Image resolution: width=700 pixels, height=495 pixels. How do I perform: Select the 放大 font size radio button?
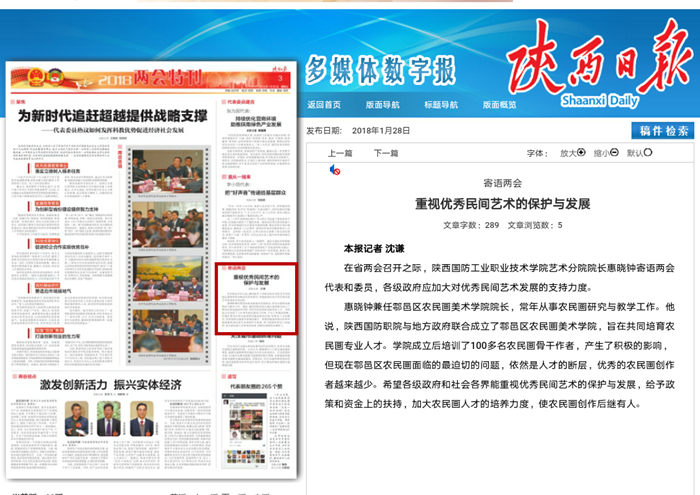582,153
